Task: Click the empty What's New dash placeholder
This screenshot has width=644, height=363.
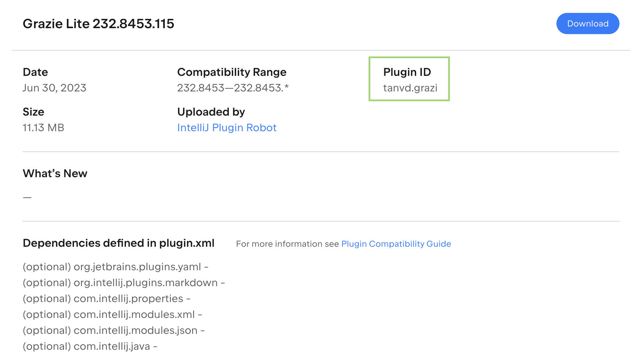Action: tap(27, 196)
